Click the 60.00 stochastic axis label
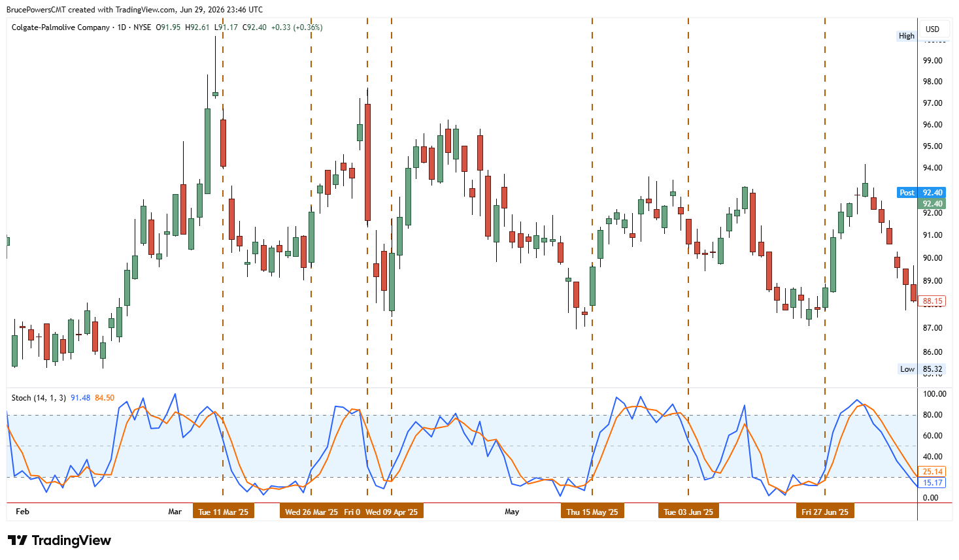This screenshot has height=560, width=959. coord(932,436)
